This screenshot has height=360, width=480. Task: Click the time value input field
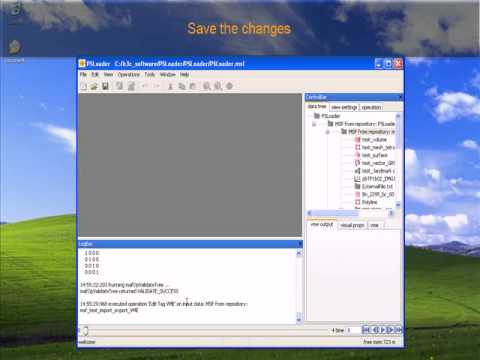click(353, 330)
